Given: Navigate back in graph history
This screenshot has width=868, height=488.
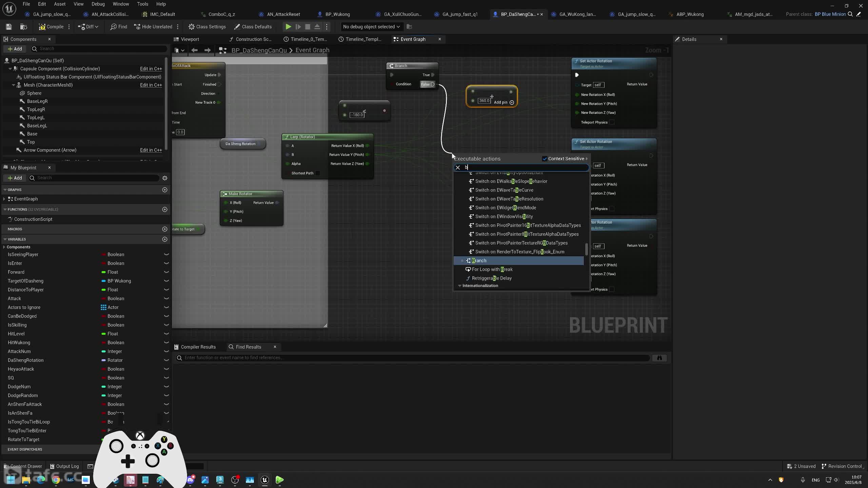Looking at the screenshot, I should tap(194, 50).
